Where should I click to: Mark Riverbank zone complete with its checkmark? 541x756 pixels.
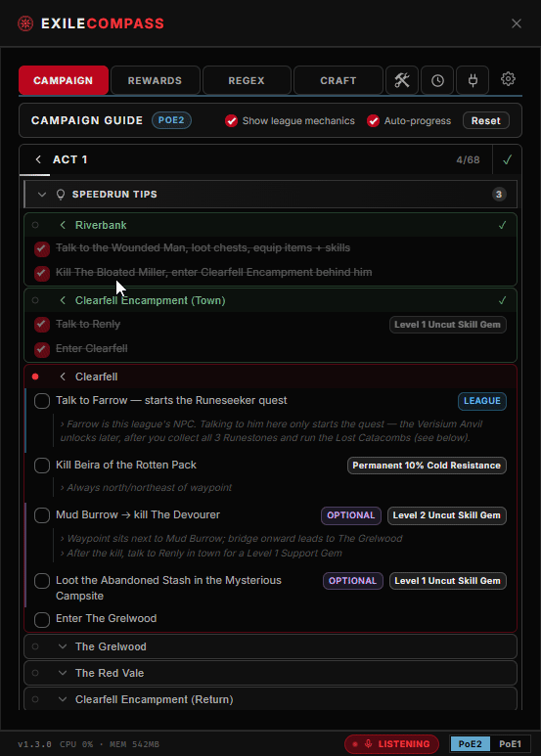tap(503, 225)
